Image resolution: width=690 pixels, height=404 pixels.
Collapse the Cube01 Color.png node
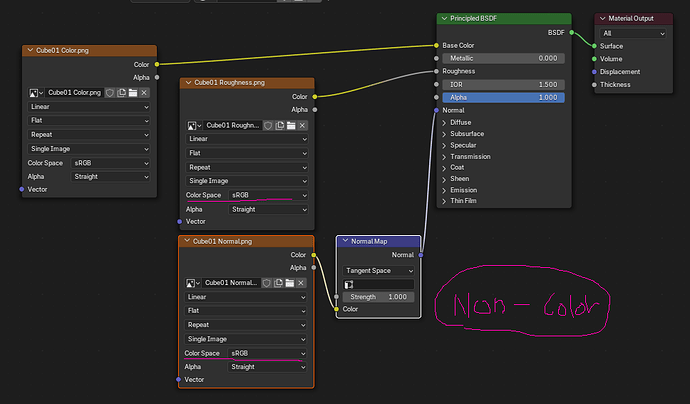(30, 50)
